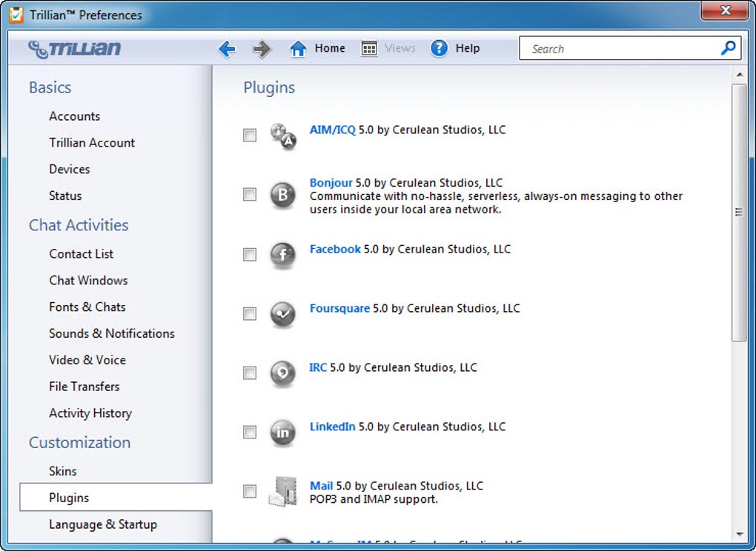Enable the Bonjour plugin checkbox
The height and width of the screenshot is (551, 756).
(x=250, y=195)
